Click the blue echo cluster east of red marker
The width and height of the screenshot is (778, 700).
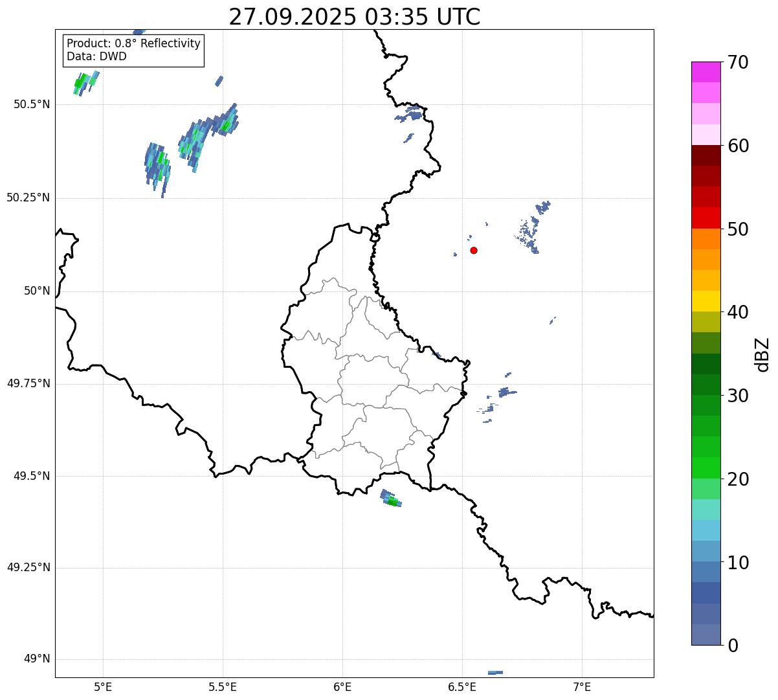533,227
